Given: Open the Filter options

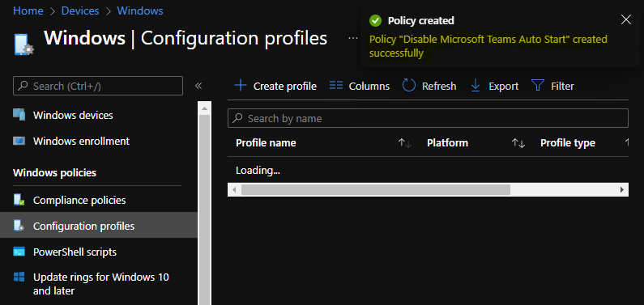Looking at the screenshot, I should [552, 86].
